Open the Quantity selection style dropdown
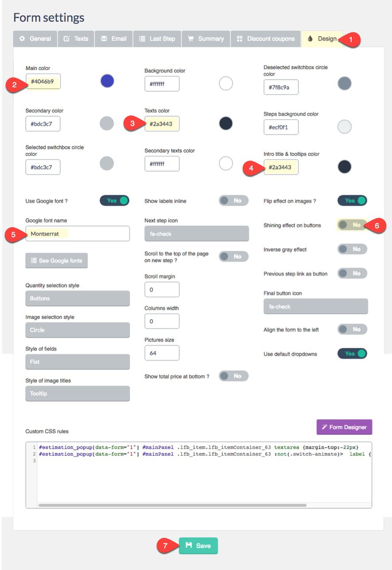 (x=78, y=298)
